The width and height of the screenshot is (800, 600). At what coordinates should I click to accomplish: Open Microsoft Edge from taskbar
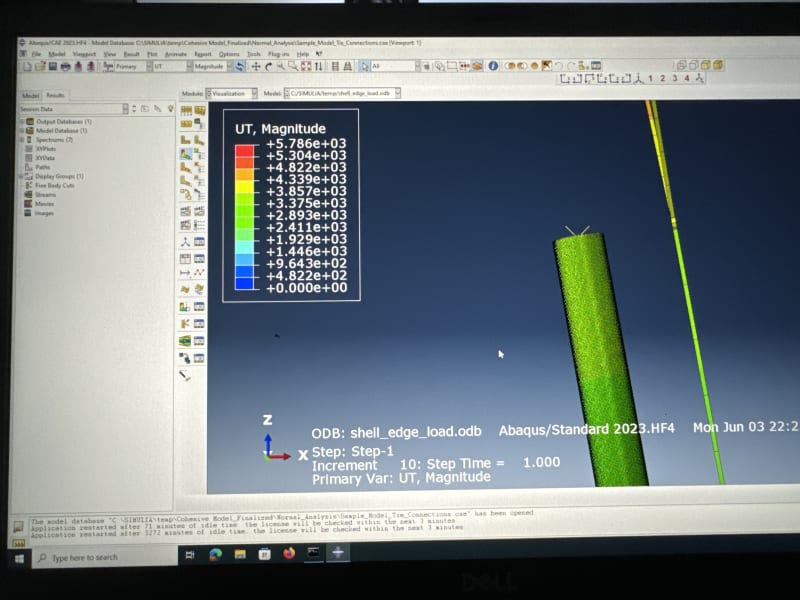click(x=215, y=555)
